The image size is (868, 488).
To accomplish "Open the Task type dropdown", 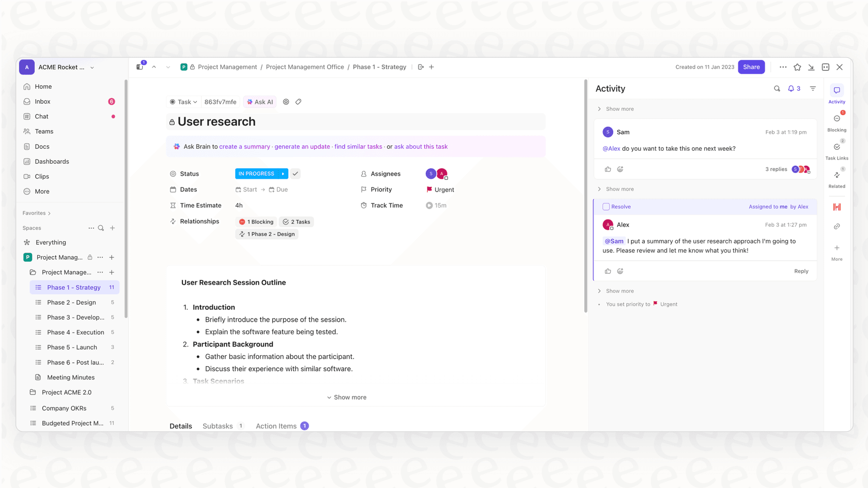I will pyautogui.click(x=183, y=102).
